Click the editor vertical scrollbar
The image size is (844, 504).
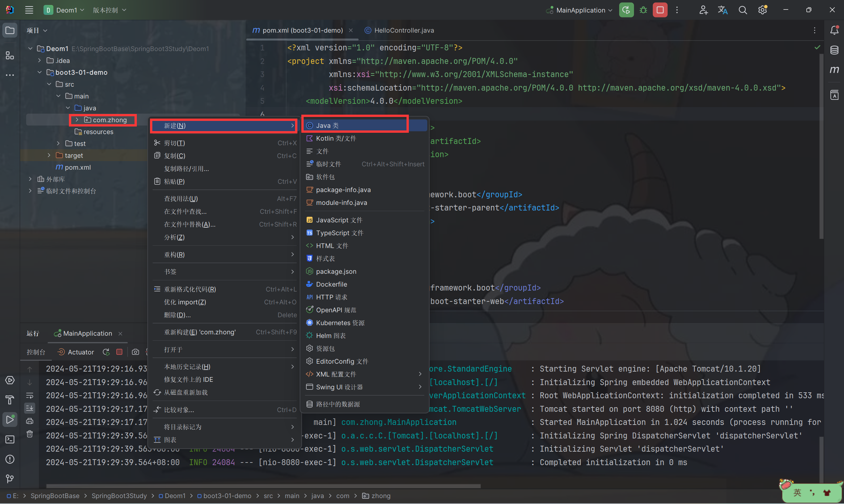click(821, 146)
